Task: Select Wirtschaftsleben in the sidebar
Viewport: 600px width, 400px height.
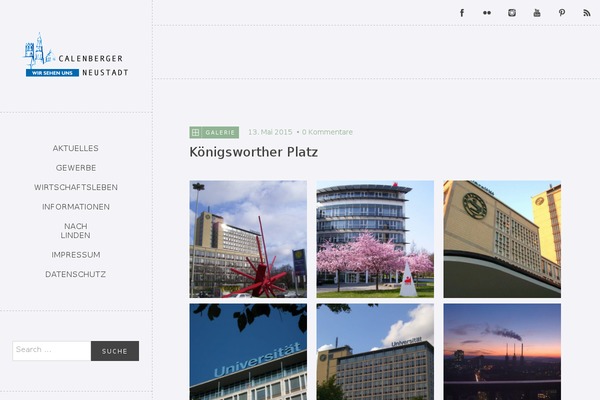Action: (76, 187)
